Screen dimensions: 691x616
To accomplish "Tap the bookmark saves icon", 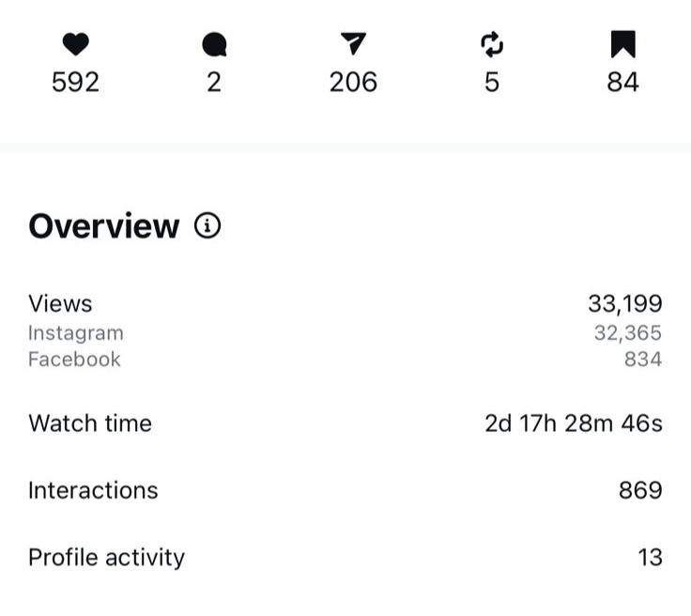I will tap(622, 44).
